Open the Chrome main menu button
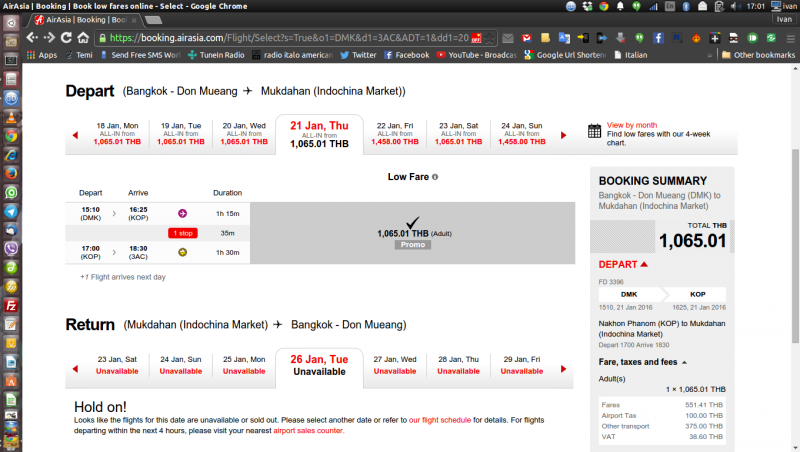This screenshot has height=452, width=800. pos(790,38)
